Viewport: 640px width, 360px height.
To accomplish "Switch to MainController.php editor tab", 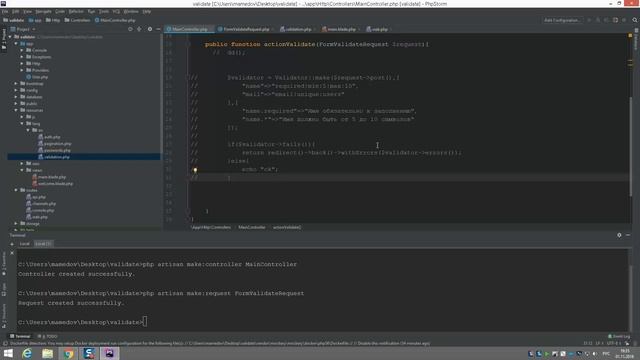I will [189, 29].
